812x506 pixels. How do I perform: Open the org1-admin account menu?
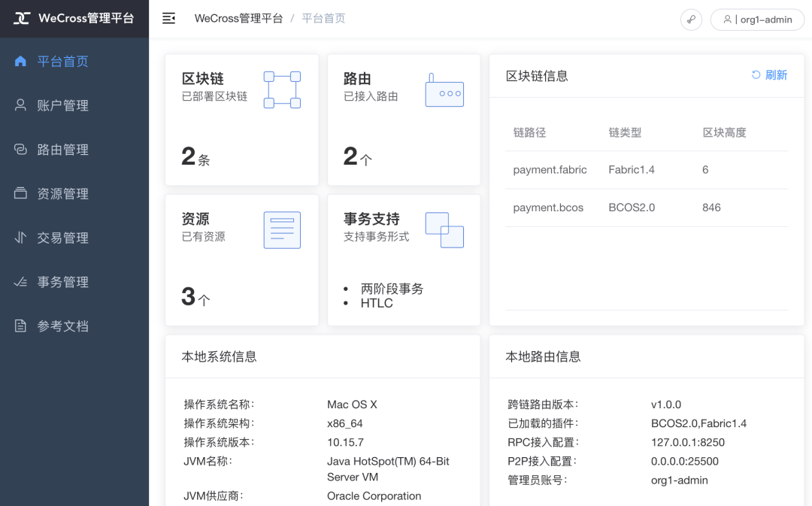click(757, 20)
